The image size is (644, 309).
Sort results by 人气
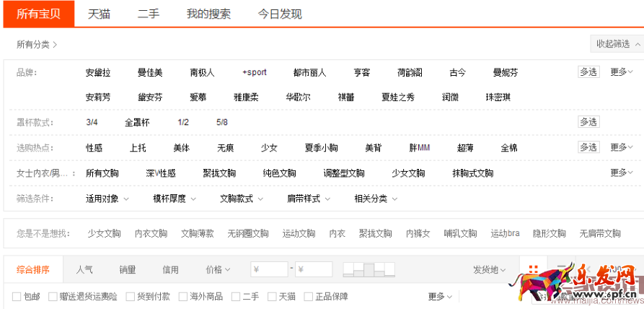tap(84, 270)
